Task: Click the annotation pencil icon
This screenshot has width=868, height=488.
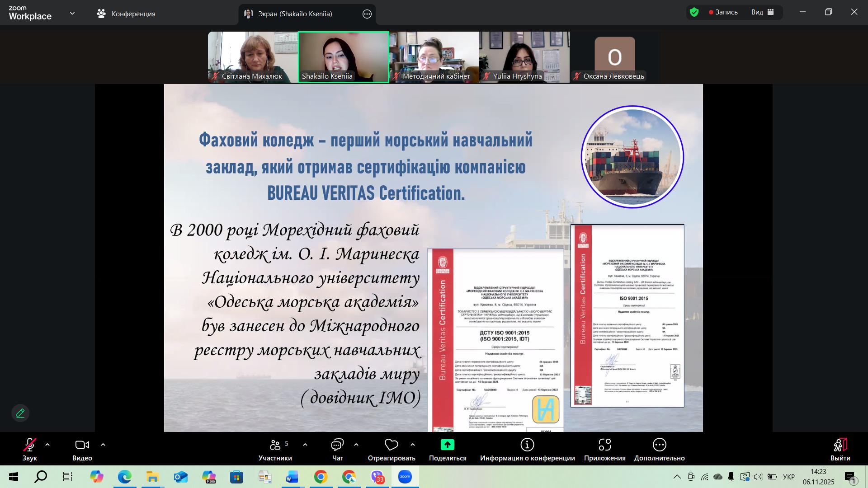Action: 20,413
